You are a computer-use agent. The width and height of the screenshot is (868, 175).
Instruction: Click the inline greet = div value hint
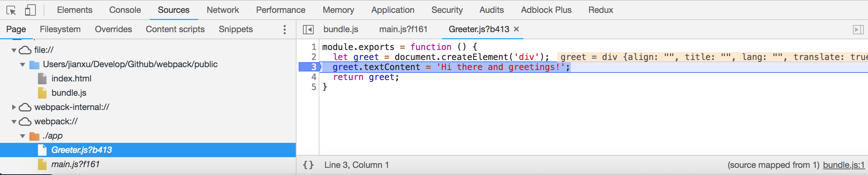coord(713,57)
